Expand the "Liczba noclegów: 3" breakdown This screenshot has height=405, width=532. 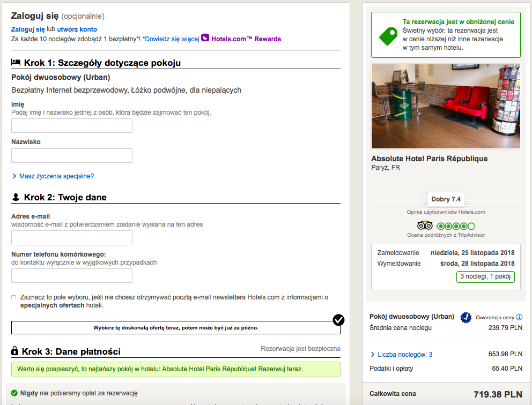(404, 354)
